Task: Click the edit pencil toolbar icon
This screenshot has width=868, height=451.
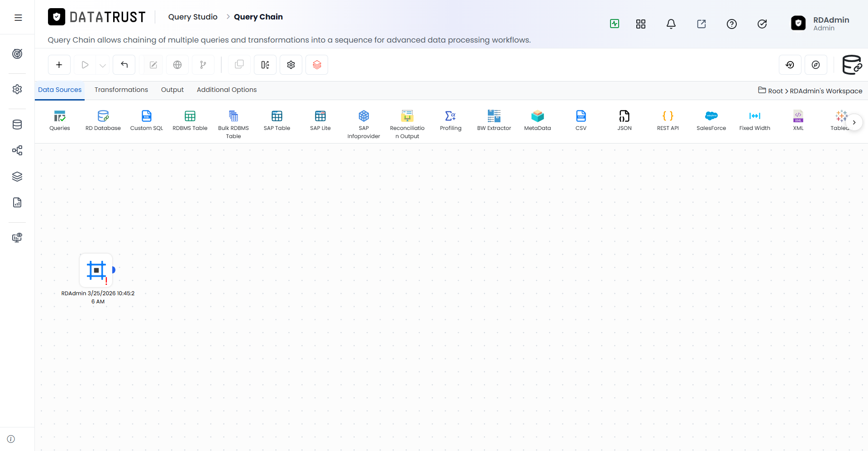Action: [x=153, y=65]
